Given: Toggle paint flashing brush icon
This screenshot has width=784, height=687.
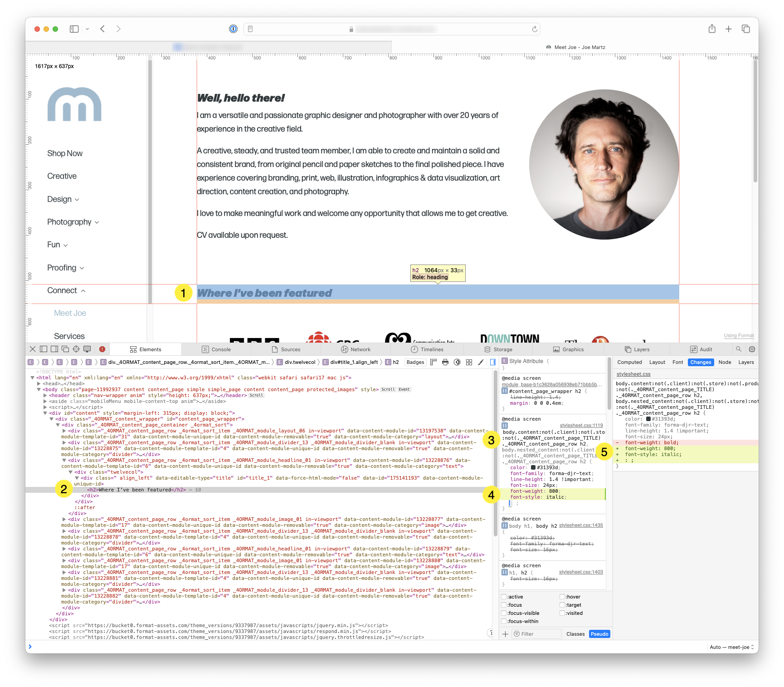Looking at the screenshot, I should [481, 362].
